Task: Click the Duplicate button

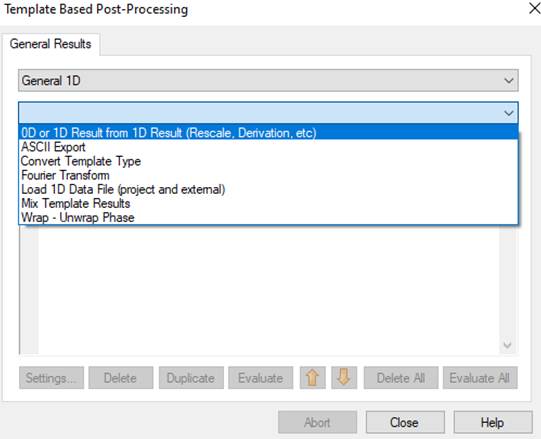Action: (x=191, y=378)
